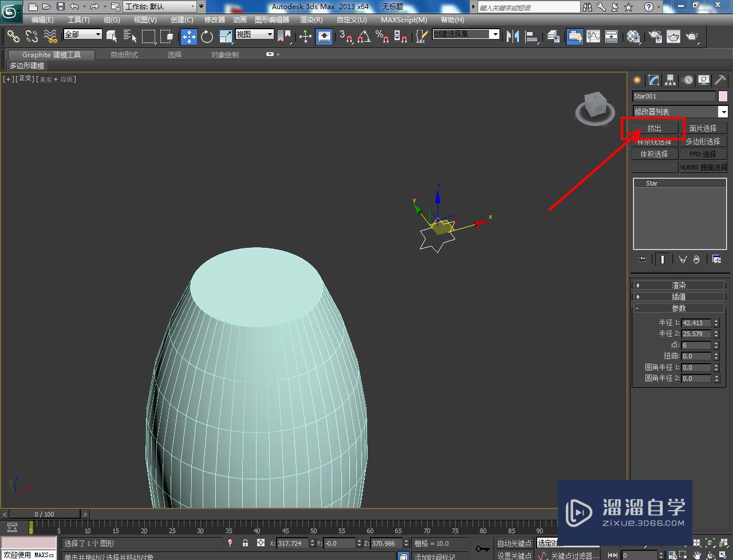Toggle the Spinner Snap icon

click(401, 37)
